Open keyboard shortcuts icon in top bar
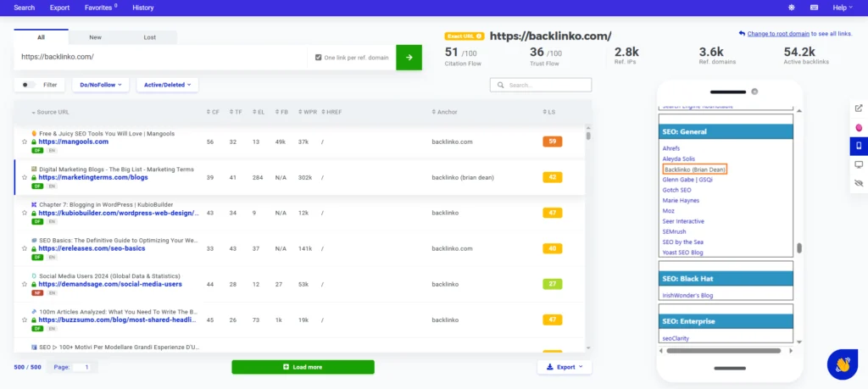 point(815,8)
